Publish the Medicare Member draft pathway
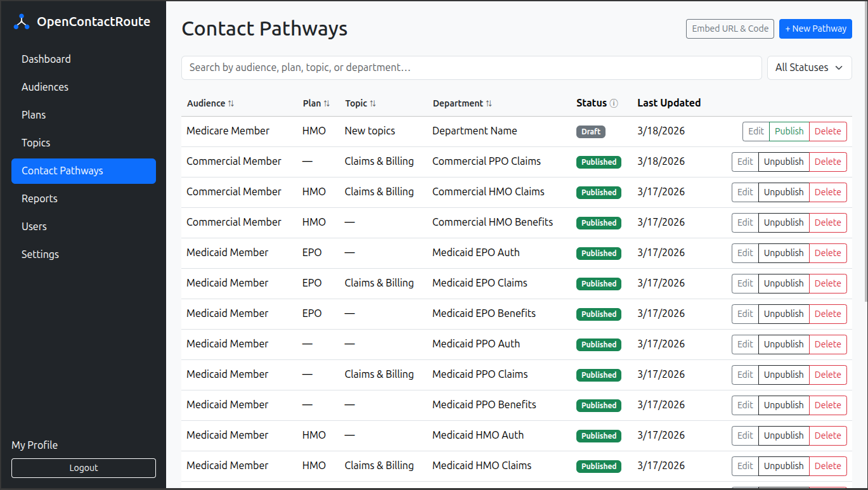The height and width of the screenshot is (490, 868). 788,131
